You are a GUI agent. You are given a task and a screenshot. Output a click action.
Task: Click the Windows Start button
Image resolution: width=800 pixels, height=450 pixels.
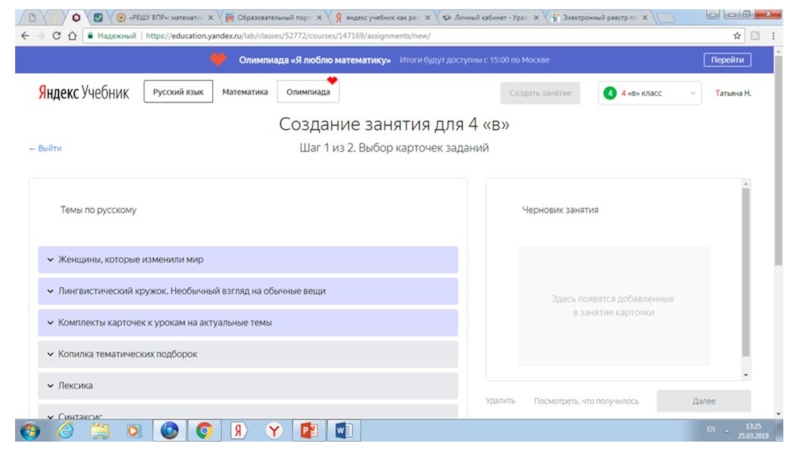(x=29, y=431)
